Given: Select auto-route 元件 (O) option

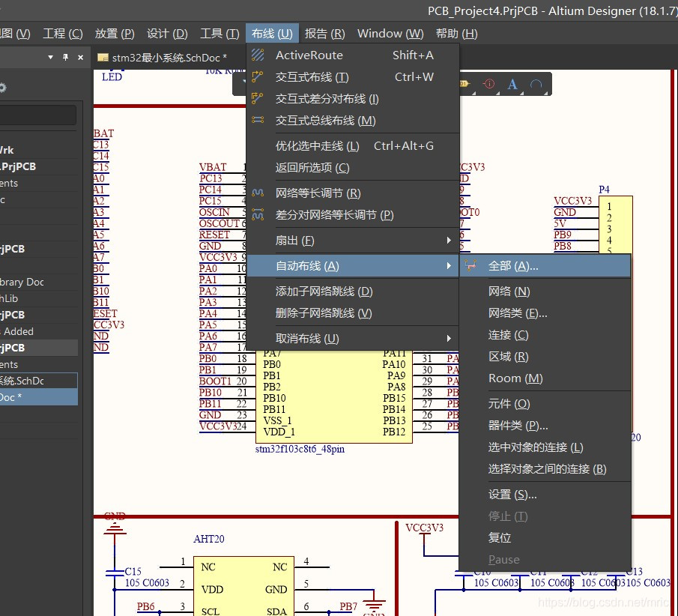Looking at the screenshot, I should point(545,404).
